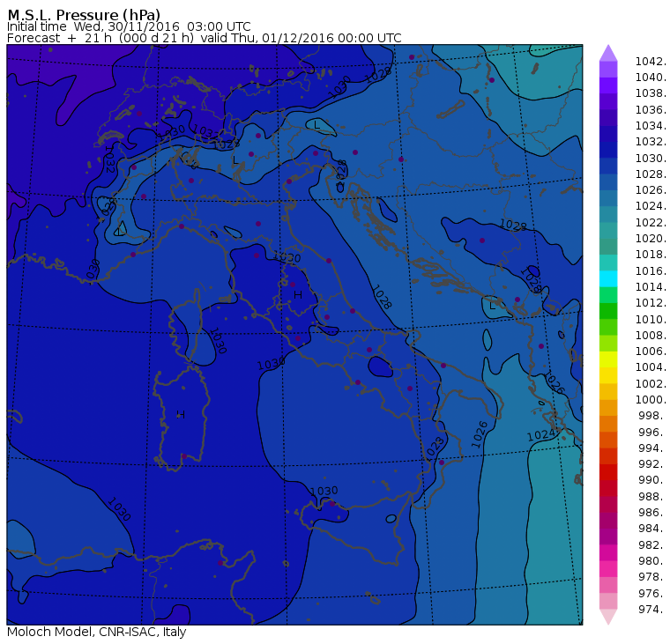The width and height of the screenshot is (670, 644).
Task: Pick the yellow swatch between 1004 and 1006
Action: point(608,359)
